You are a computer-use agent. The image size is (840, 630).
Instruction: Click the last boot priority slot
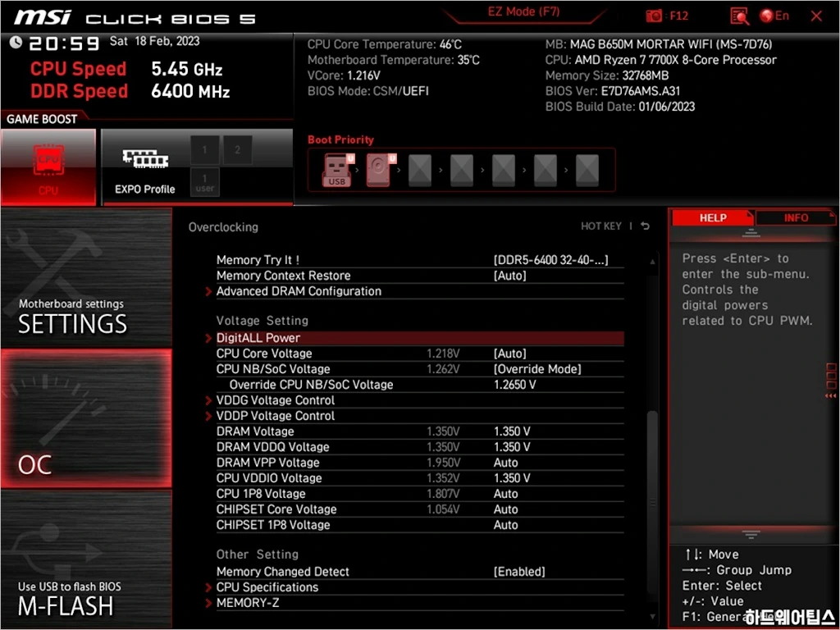(x=587, y=171)
